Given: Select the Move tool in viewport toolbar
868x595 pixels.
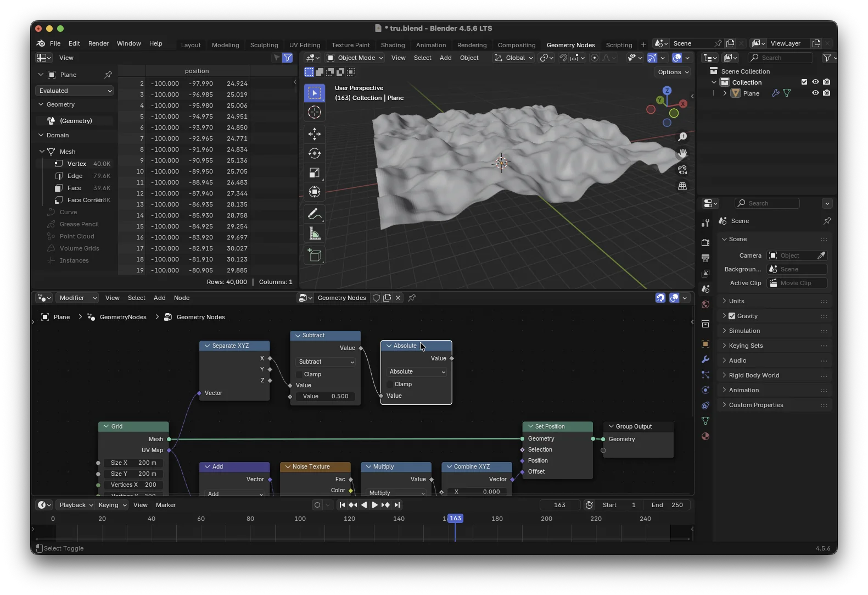Looking at the screenshot, I should pos(315,134).
